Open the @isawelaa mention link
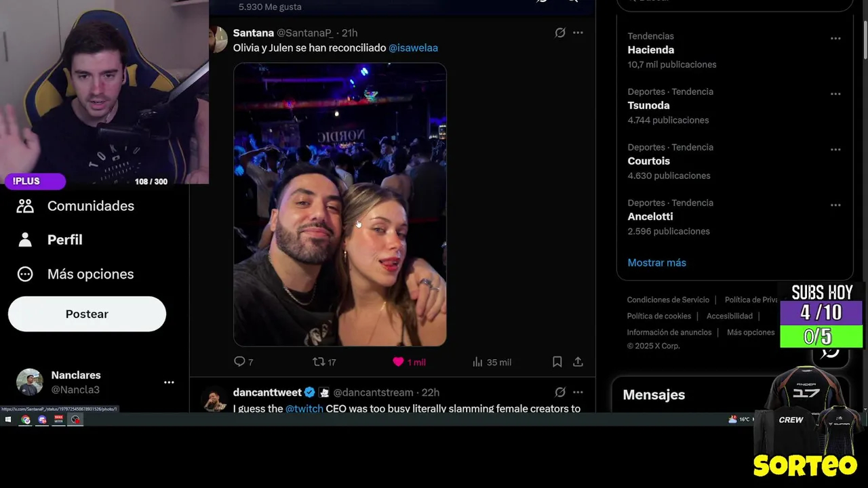Viewport: 868px width, 488px height. [413, 48]
